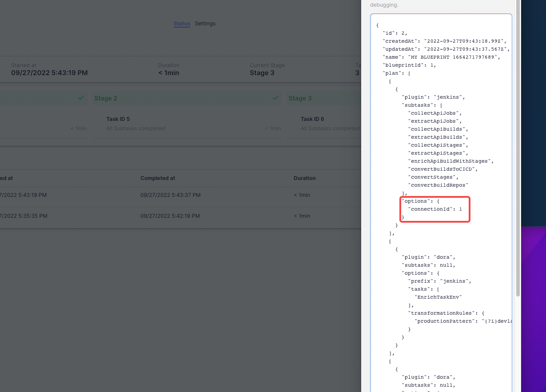Viewport: 546px width, 392px height.
Task: Click the "extractApiStages" subtask entry
Action: point(438,153)
